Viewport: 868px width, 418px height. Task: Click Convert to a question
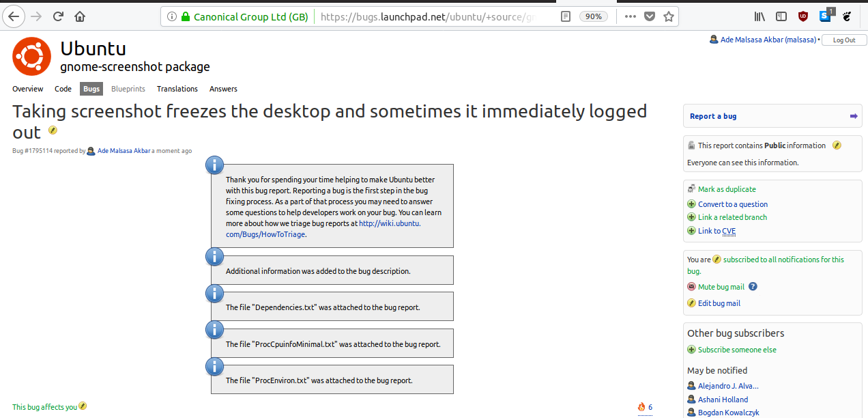(x=733, y=204)
